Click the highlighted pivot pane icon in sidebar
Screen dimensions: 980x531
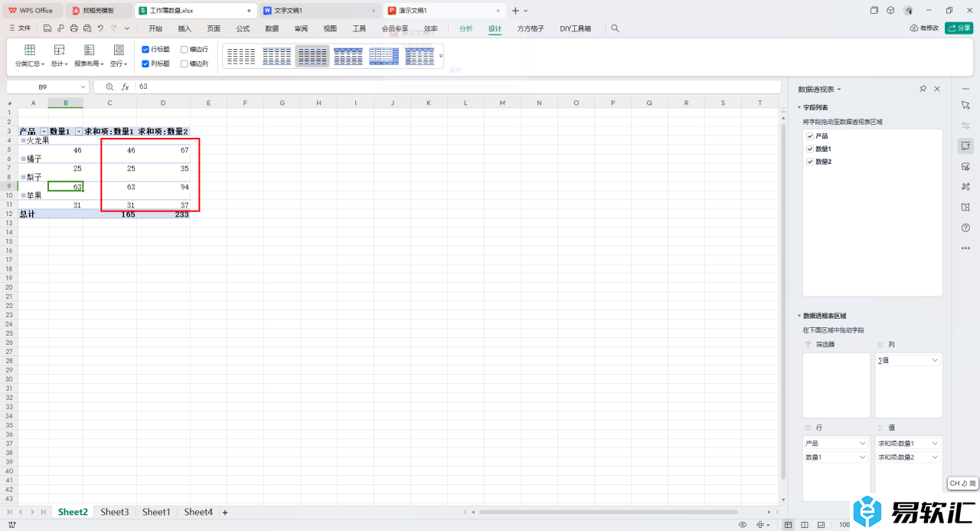coord(965,146)
